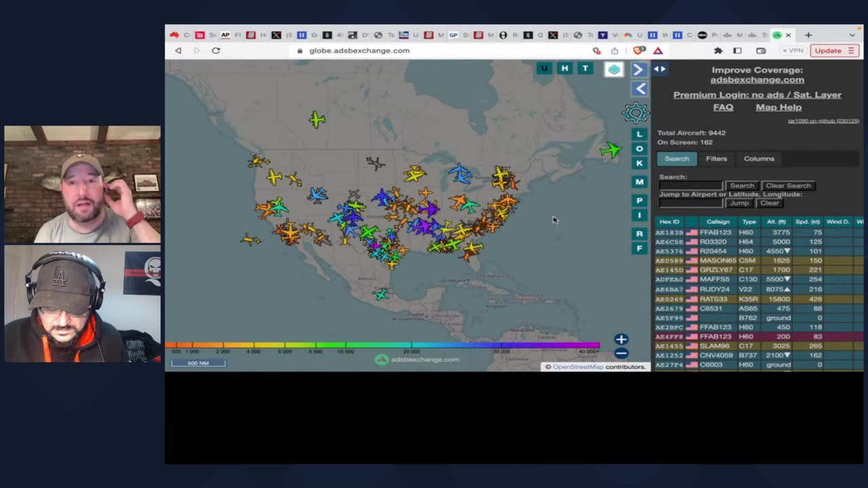Click the altitude color scale bar
This screenshot has width=868, height=488.
click(x=382, y=346)
